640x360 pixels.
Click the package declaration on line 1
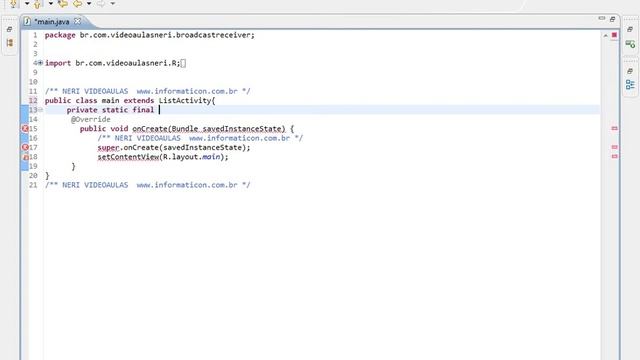[149, 35]
